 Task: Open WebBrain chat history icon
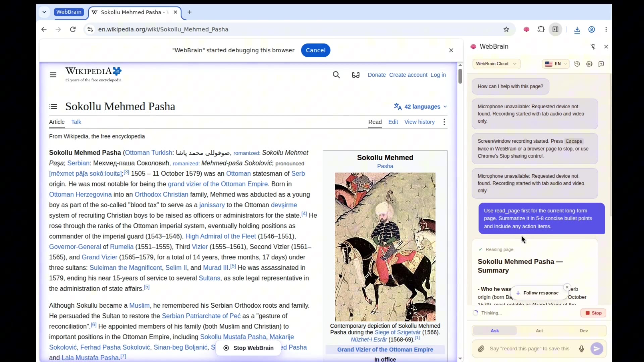coord(577,64)
